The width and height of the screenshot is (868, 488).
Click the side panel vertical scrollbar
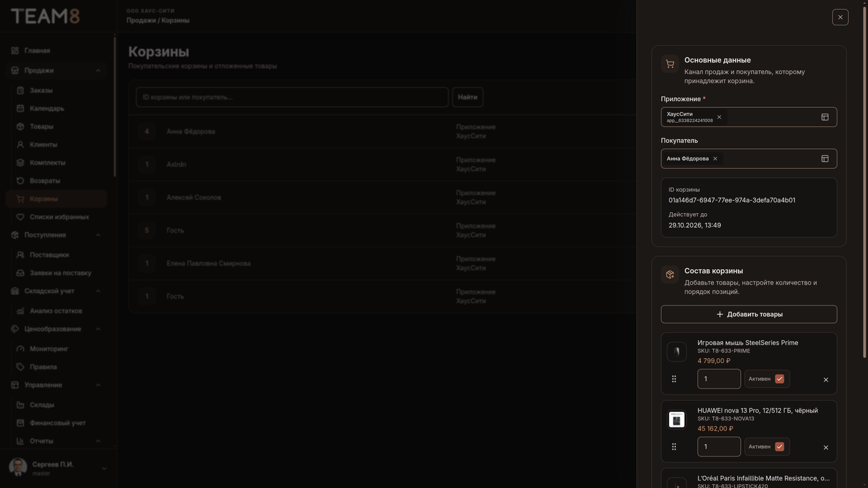[x=865, y=181]
